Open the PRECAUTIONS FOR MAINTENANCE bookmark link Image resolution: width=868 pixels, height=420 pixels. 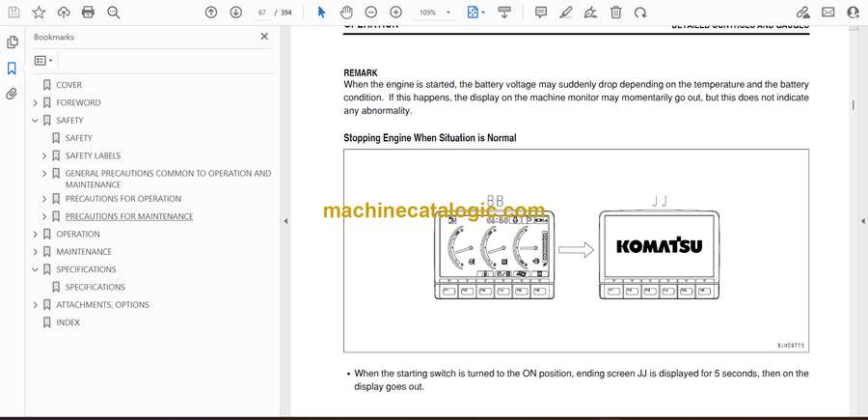point(129,216)
